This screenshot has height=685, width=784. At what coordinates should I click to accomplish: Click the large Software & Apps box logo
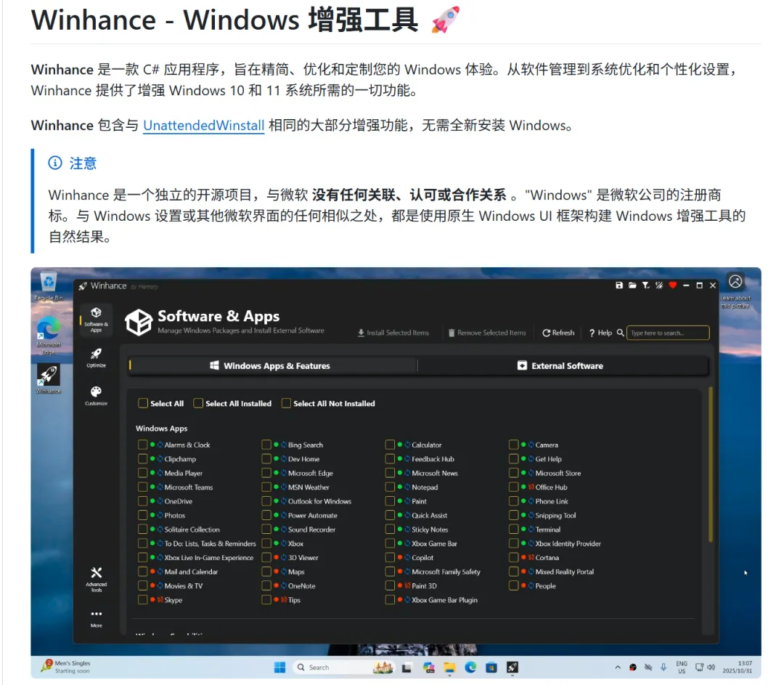click(139, 322)
